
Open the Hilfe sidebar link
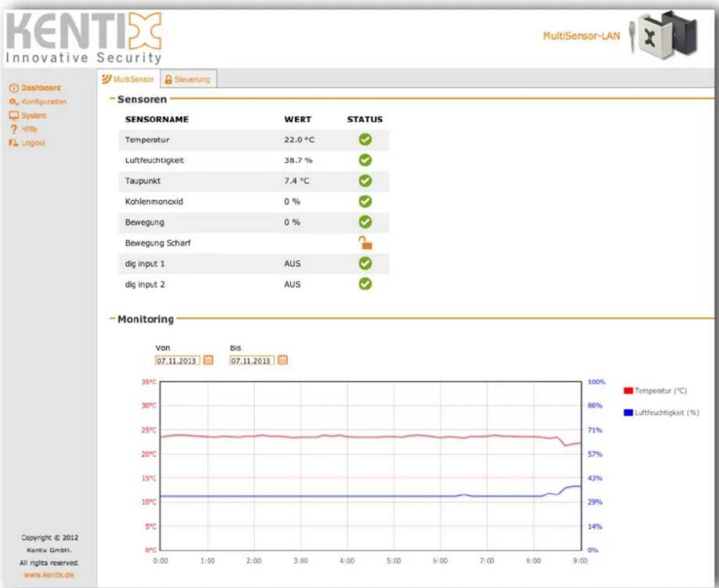(x=29, y=128)
